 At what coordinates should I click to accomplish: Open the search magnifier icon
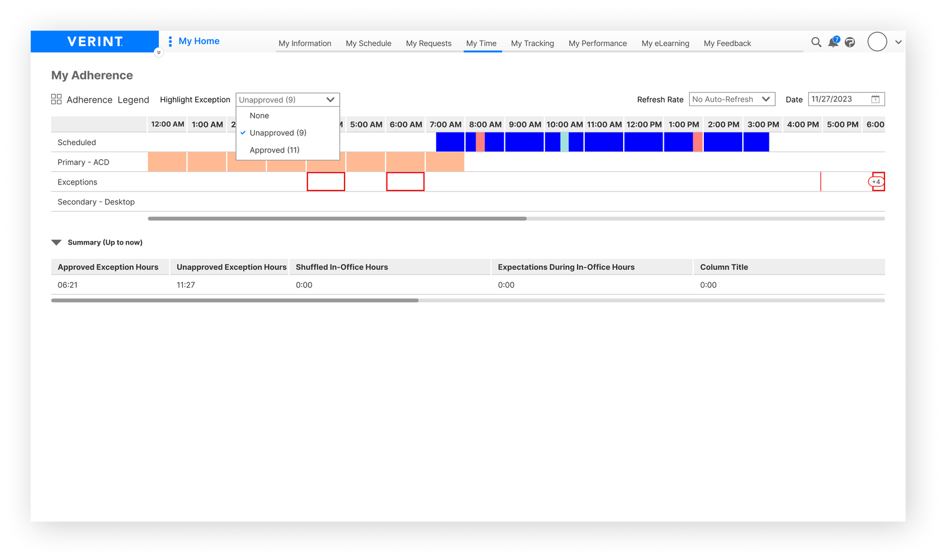pos(816,42)
